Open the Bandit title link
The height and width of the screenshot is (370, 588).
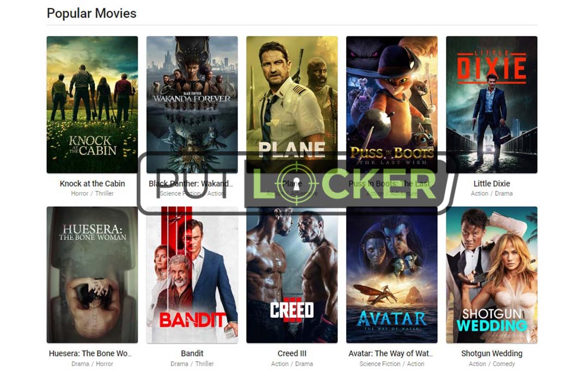(x=192, y=354)
